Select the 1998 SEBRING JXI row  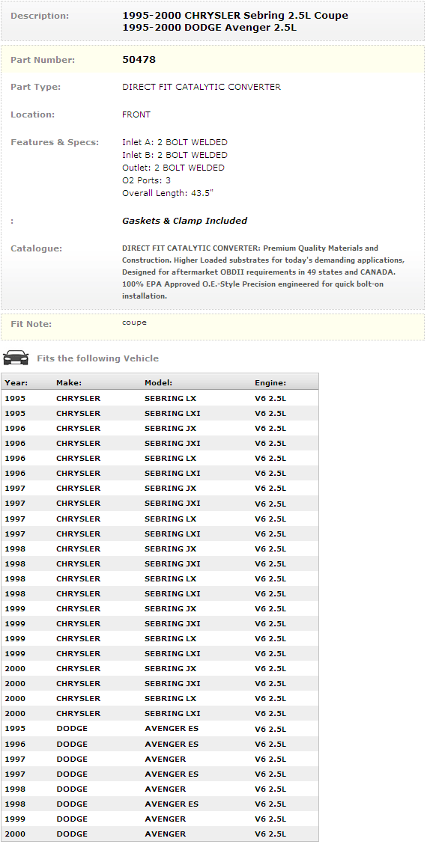160,563
